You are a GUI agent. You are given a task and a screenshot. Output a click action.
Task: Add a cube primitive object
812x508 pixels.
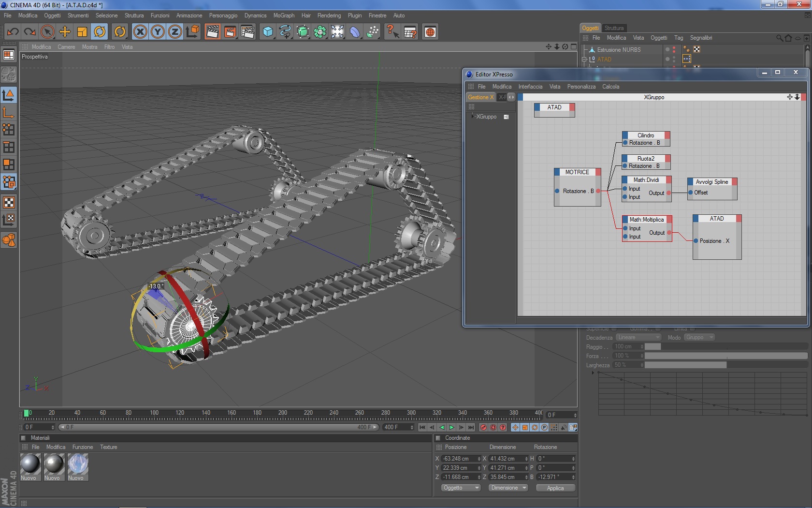(268, 32)
